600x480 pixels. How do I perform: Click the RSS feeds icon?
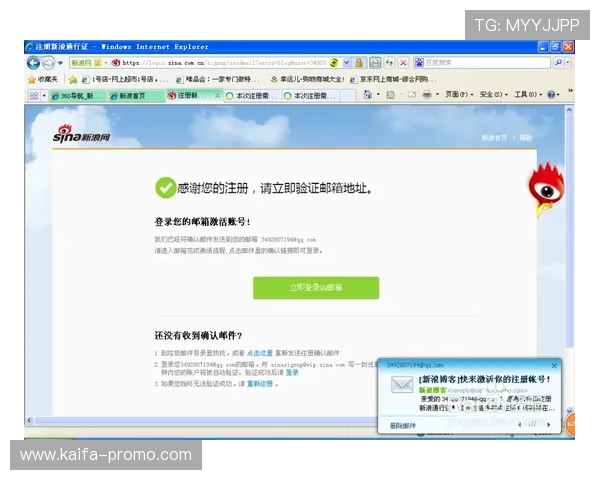pyautogui.click(x=390, y=95)
